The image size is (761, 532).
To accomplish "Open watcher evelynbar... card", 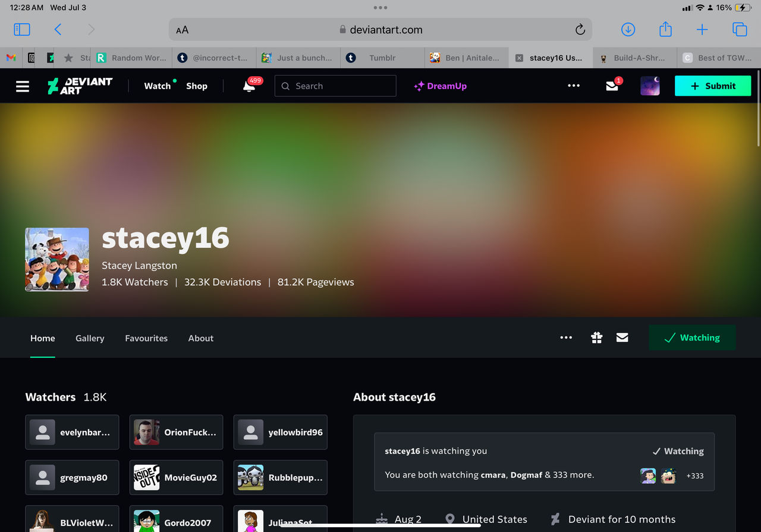I will point(72,432).
